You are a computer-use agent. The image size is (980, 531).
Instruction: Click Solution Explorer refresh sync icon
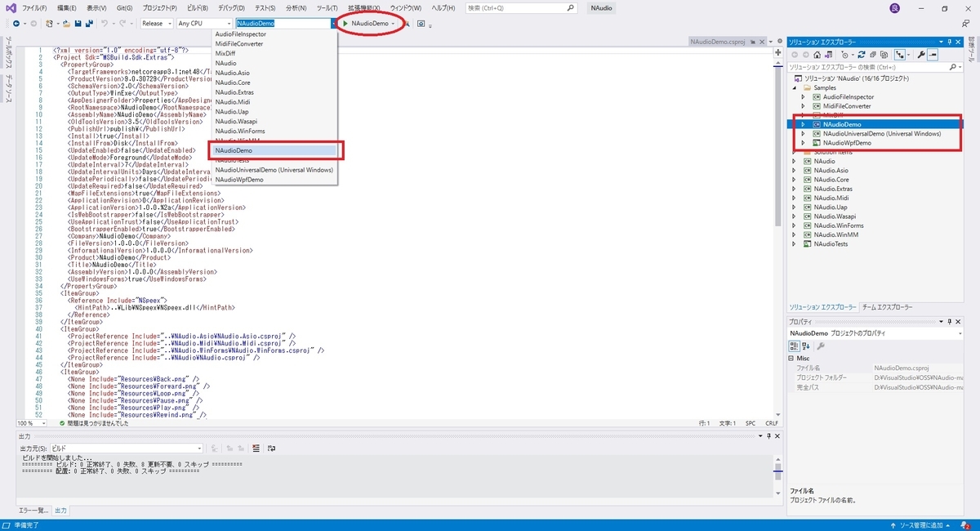point(861,55)
